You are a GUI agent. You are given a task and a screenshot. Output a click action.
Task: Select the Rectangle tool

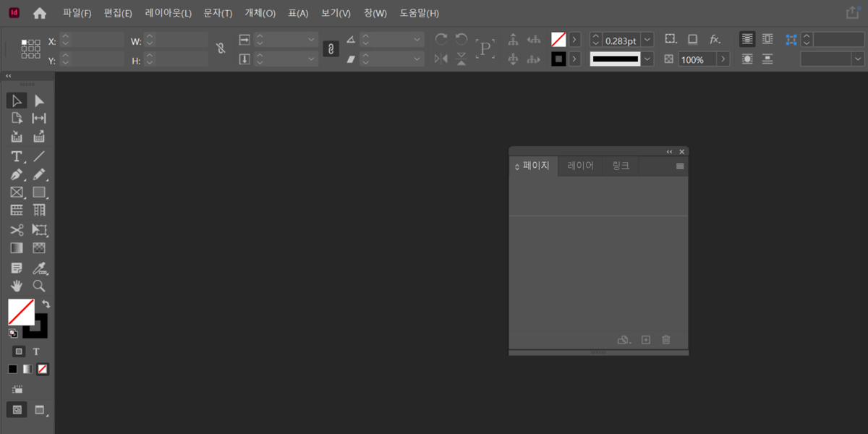(x=40, y=192)
